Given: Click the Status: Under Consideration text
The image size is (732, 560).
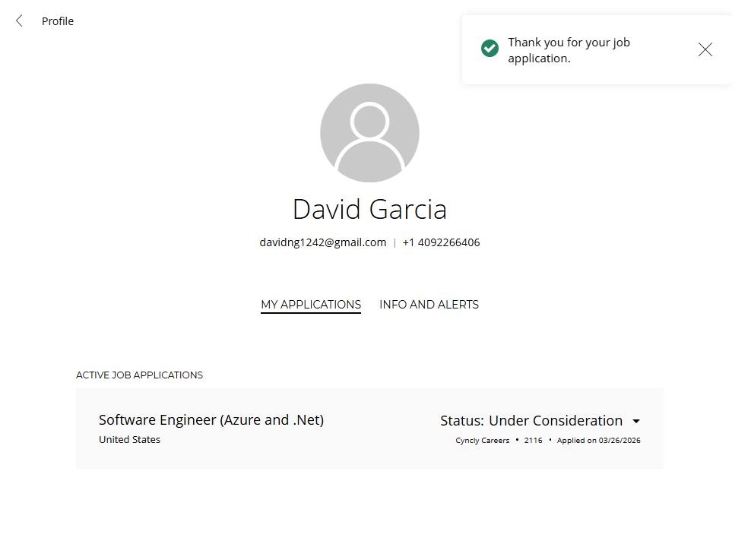Looking at the screenshot, I should click(531, 421).
